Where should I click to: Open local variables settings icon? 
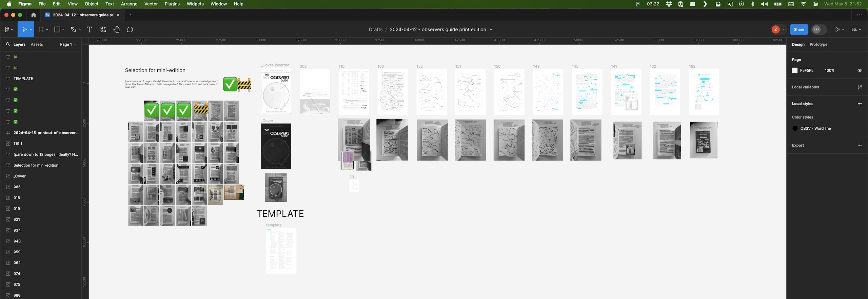click(x=860, y=87)
